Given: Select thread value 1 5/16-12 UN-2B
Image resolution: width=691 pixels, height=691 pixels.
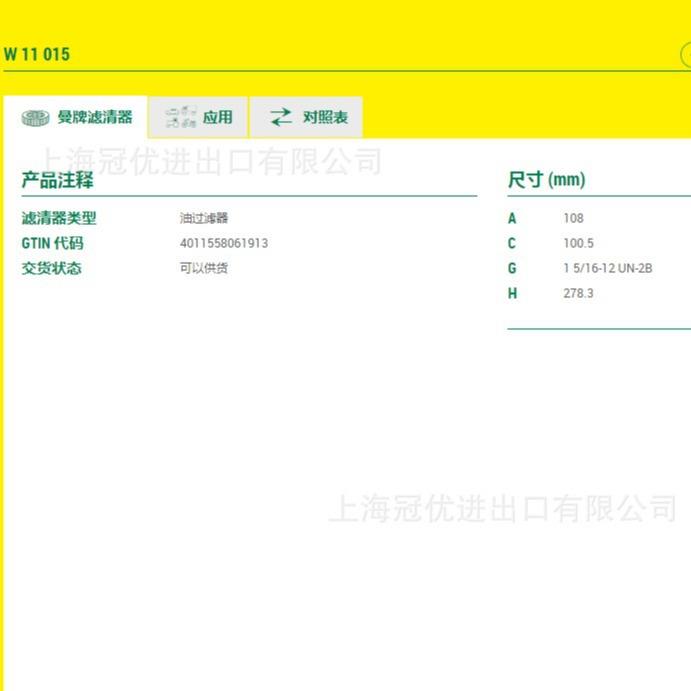Looking at the screenshot, I should coord(608,268).
